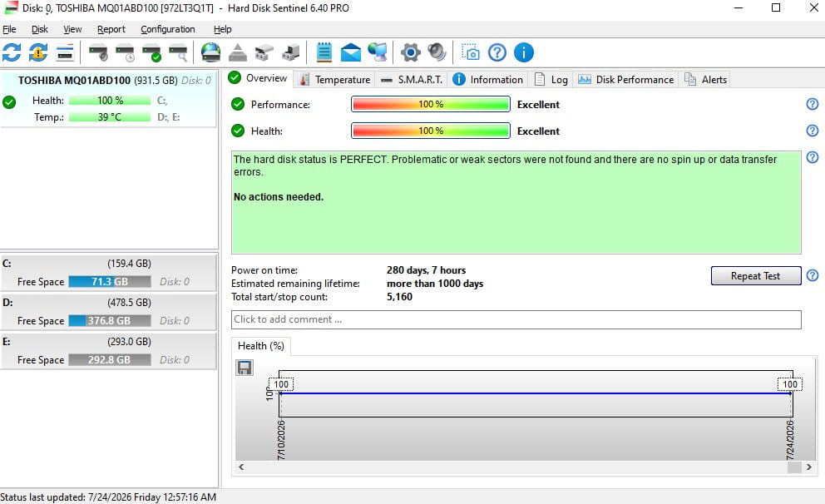The image size is (825, 504).
Task: Open the Help menu
Action: [223, 29]
